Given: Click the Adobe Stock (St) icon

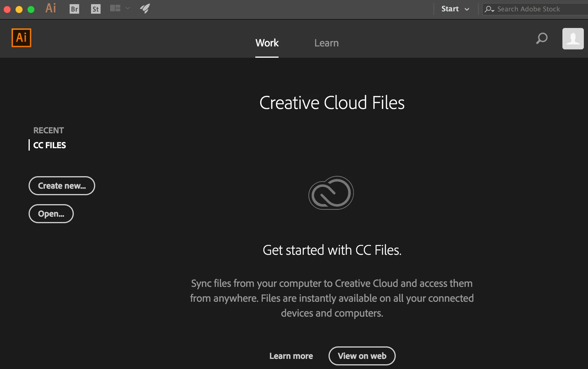Looking at the screenshot, I should (96, 9).
